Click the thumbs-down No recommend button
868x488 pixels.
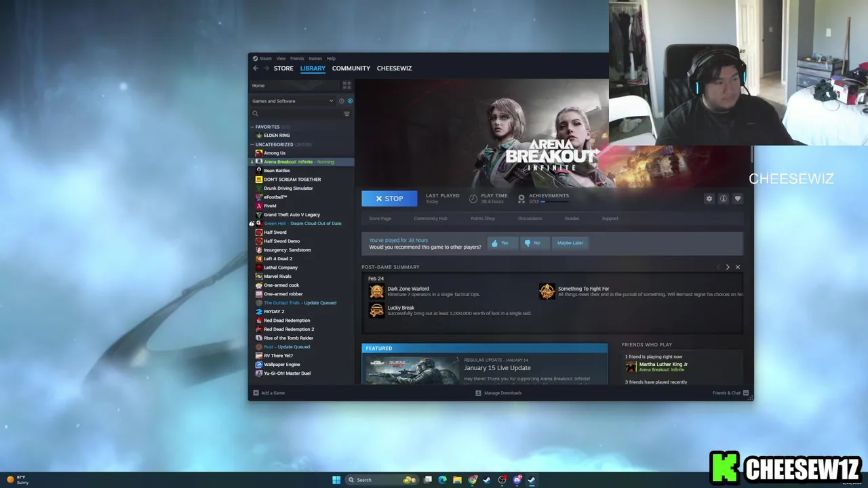coord(533,243)
